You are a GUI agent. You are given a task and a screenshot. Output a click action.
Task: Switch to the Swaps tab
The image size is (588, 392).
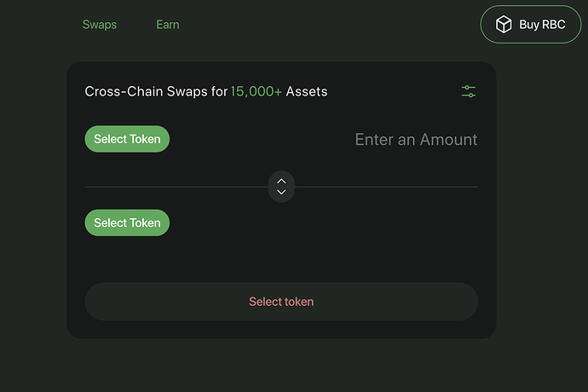(100, 25)
